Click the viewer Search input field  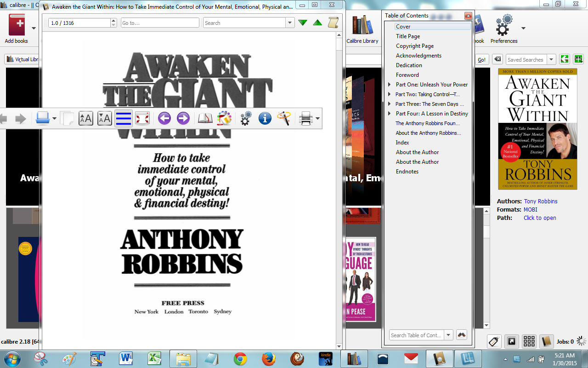[244, 23]
